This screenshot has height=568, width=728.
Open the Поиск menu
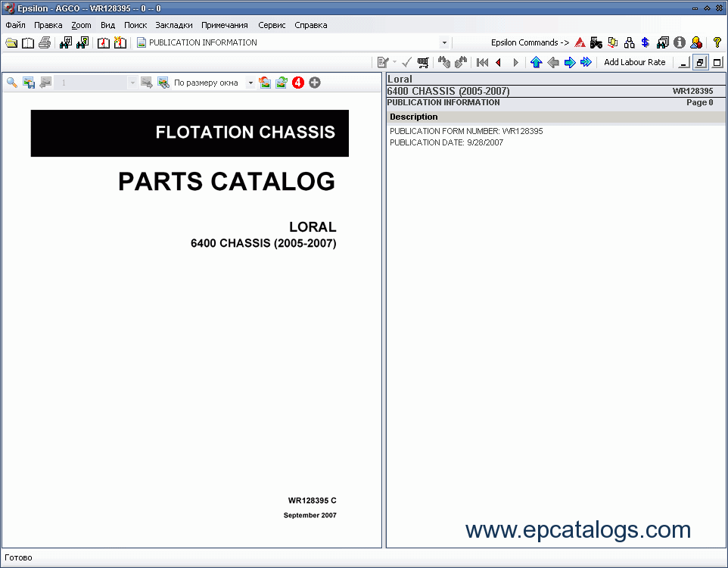[135, 25]
